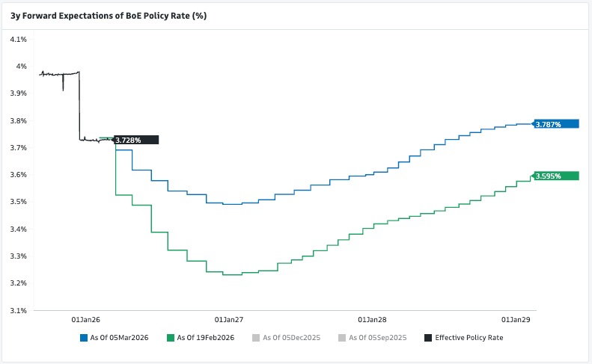The width and height of the screenshot is (592, 364).
Task: Click the grey As Of 05Dec2025 legend swatch
Action: click(257, 338)
